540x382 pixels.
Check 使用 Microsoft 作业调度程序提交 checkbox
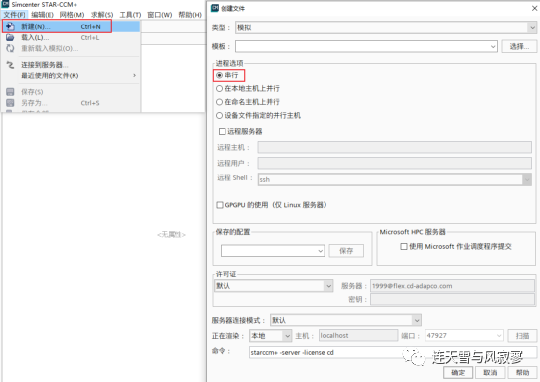pos(404,246)
